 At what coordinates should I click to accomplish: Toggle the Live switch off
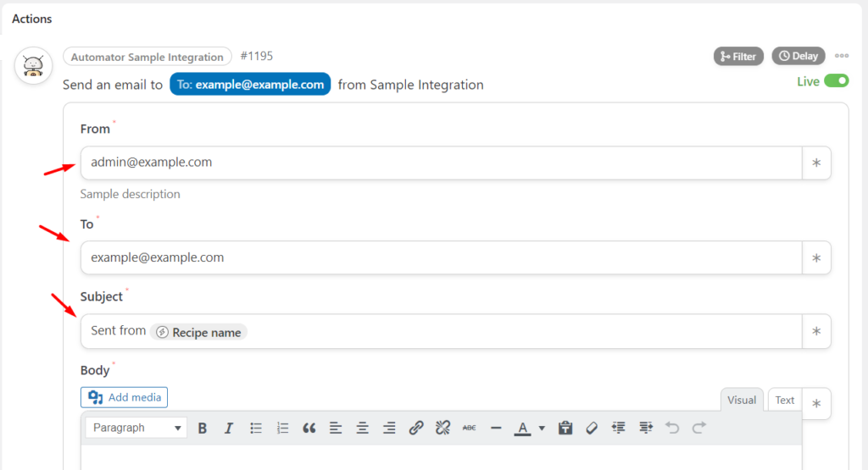[836, 81]
